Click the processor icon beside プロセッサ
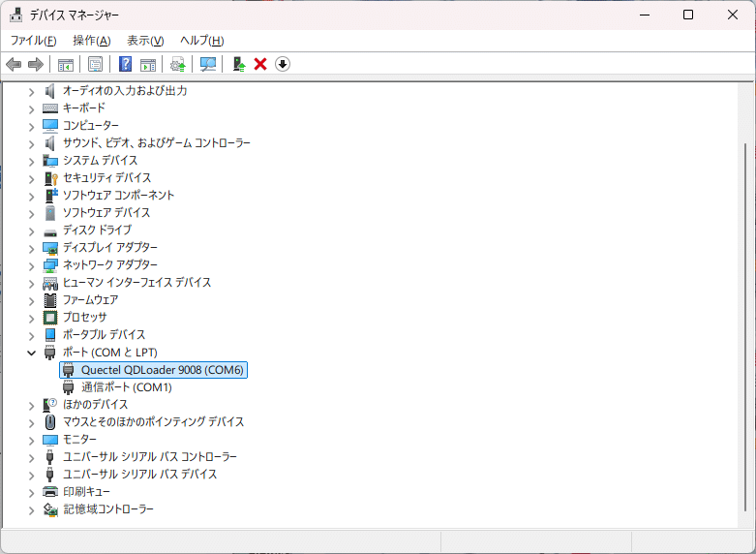756x554 pixels. tap(50, 318)
